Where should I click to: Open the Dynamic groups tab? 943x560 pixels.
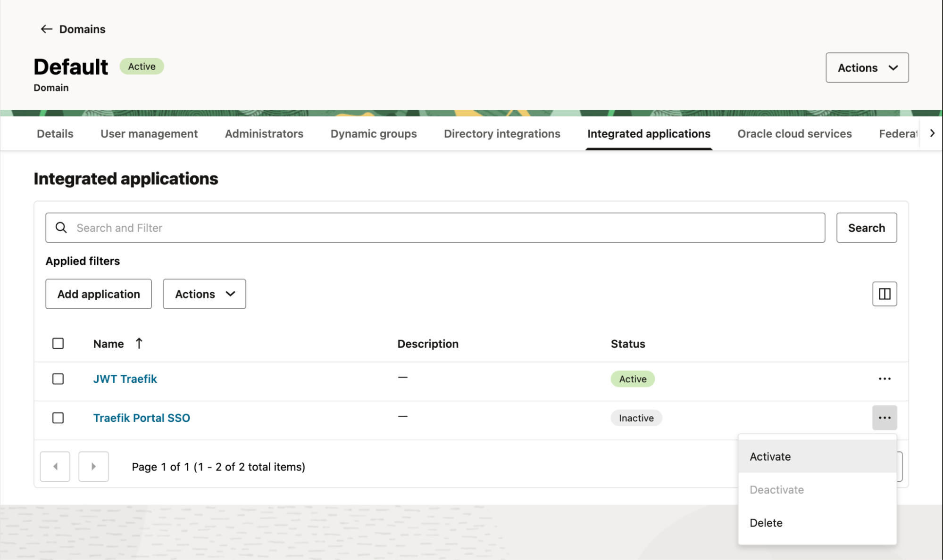374,134
